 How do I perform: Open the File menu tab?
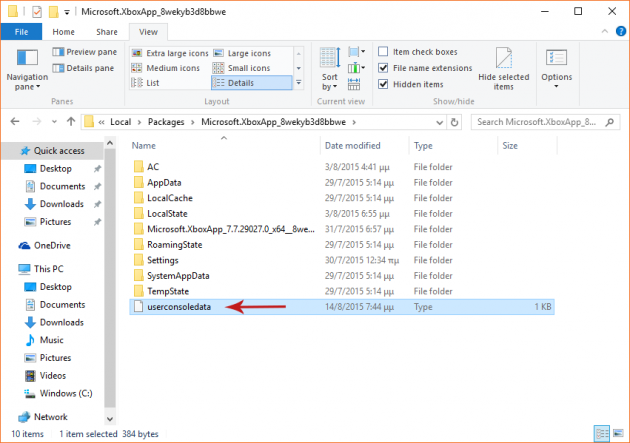point(20,32)
